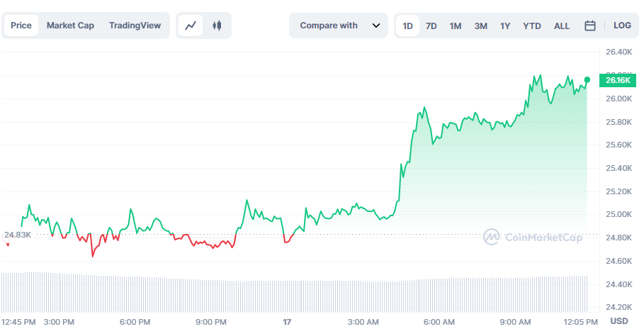Viewport: 644px width, 329px height.
Task: Show ALL time price history
Action: (562, 26)
